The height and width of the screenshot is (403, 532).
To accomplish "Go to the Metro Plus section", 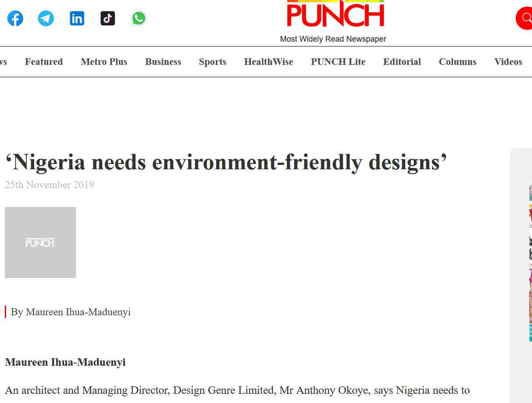I will [104, 62].
